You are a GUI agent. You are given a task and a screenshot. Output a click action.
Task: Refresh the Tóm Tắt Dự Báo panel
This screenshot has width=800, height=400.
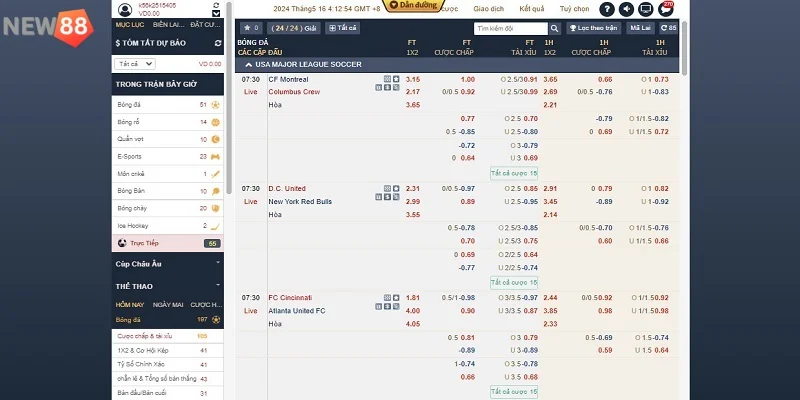pos(218,44)
